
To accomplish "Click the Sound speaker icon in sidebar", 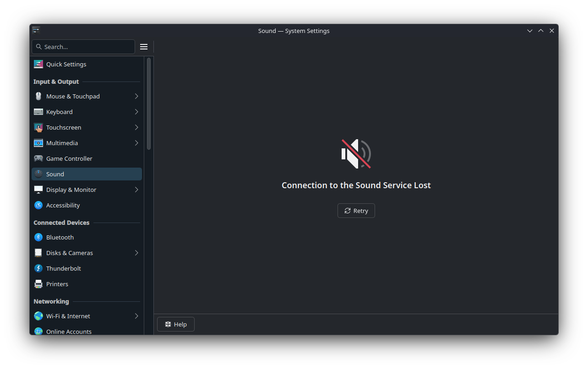I will coord(38,174).
